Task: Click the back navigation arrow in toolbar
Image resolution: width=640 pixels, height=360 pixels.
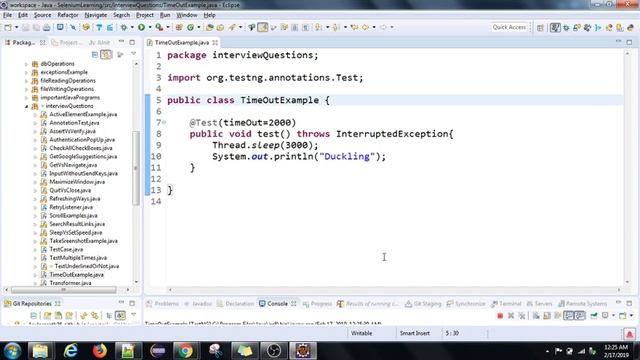Action: [365, 27]
